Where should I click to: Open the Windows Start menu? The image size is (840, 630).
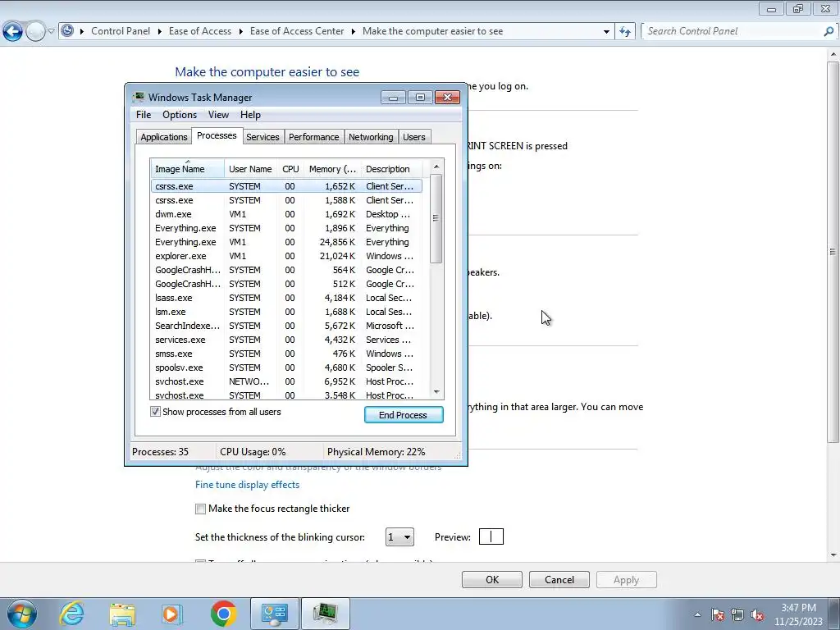[22, 614]
